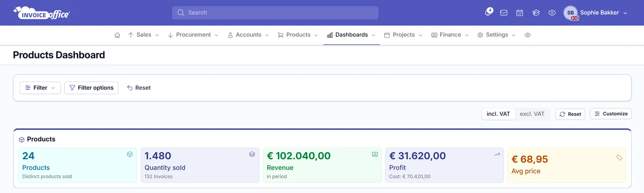The image size is (644, 193).
Task: Expand the chevron next to Projects
Action: coord(420,35)
